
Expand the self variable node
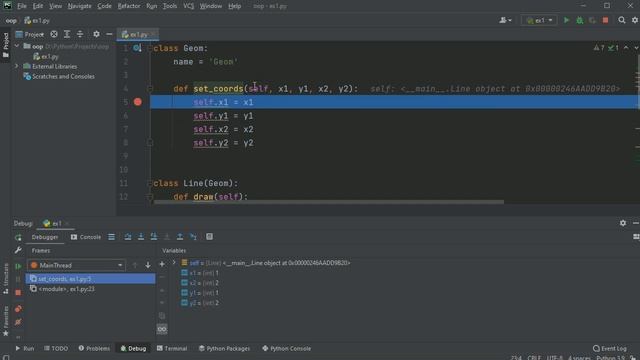point(174,263)
